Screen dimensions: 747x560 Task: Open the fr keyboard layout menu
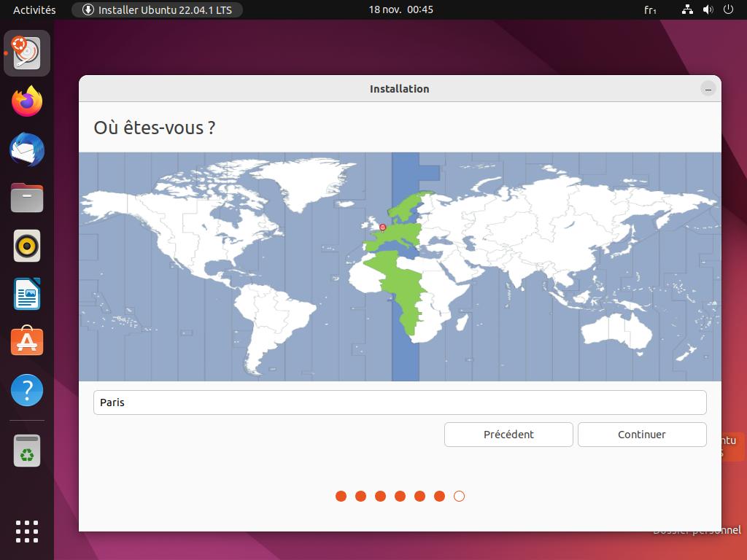pyautogui.click(x=650, y=9)
